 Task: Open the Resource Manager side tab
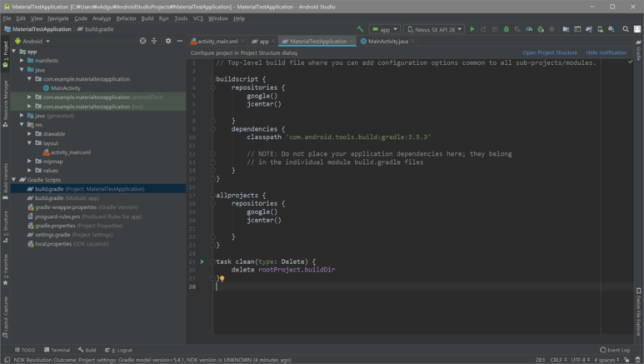[x=5, y=102]
